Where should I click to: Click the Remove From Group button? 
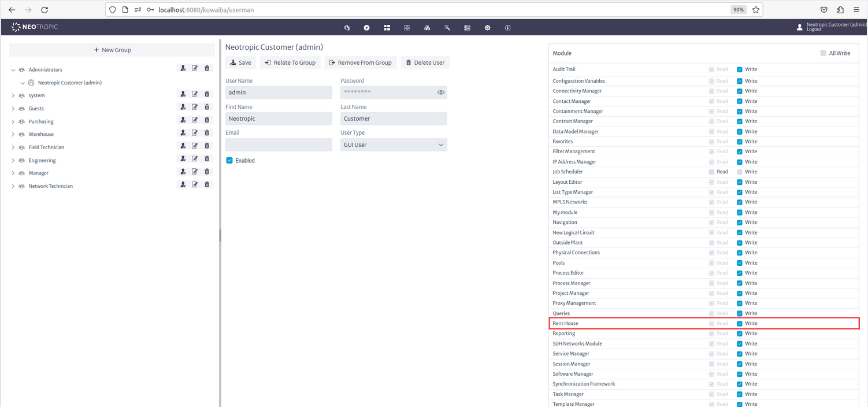pyautogui.click(x=360, y=62)
